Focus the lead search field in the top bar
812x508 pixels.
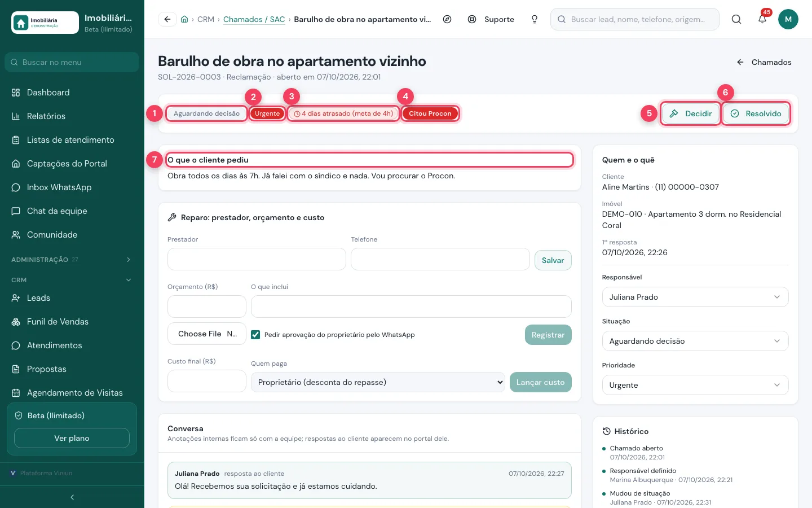pyautogui.click(x=635, y=19)
